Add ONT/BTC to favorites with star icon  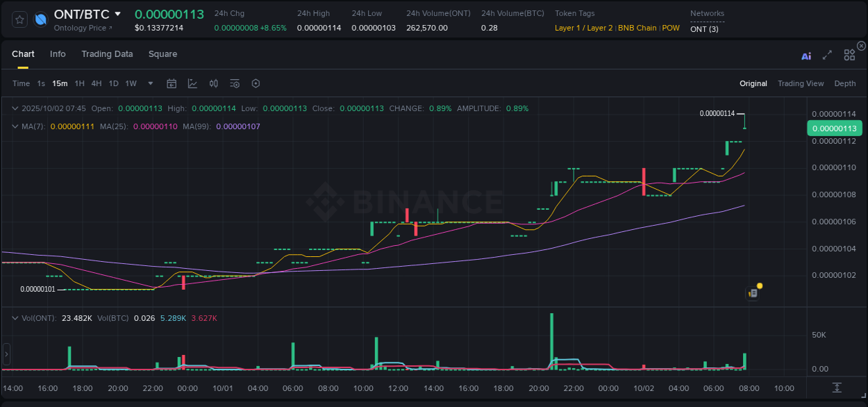point(19,19)
